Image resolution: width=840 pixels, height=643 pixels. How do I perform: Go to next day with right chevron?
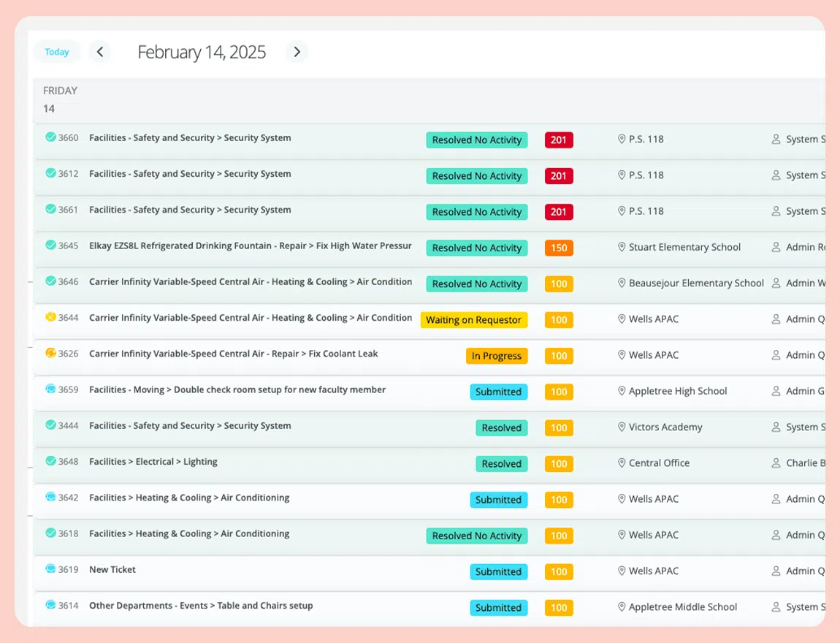[x=297, y=52]
